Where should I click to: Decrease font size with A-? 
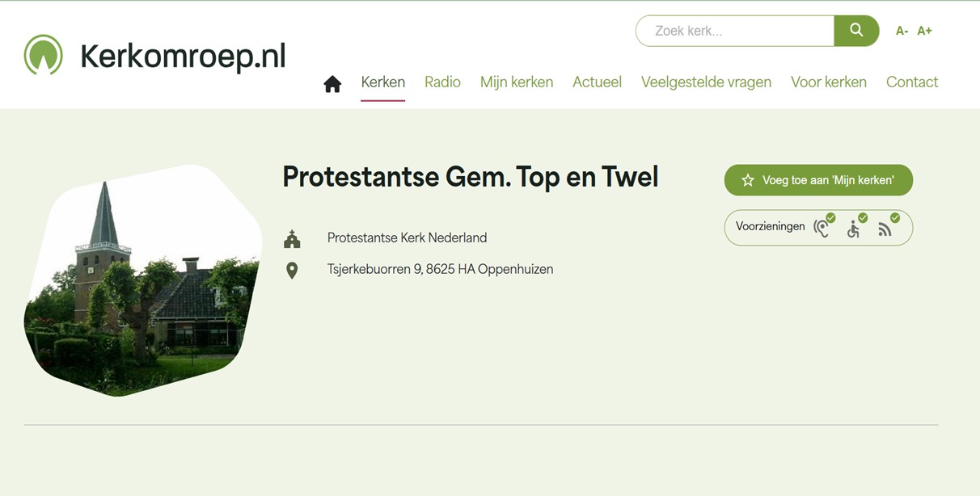click(x=902, y=31)
